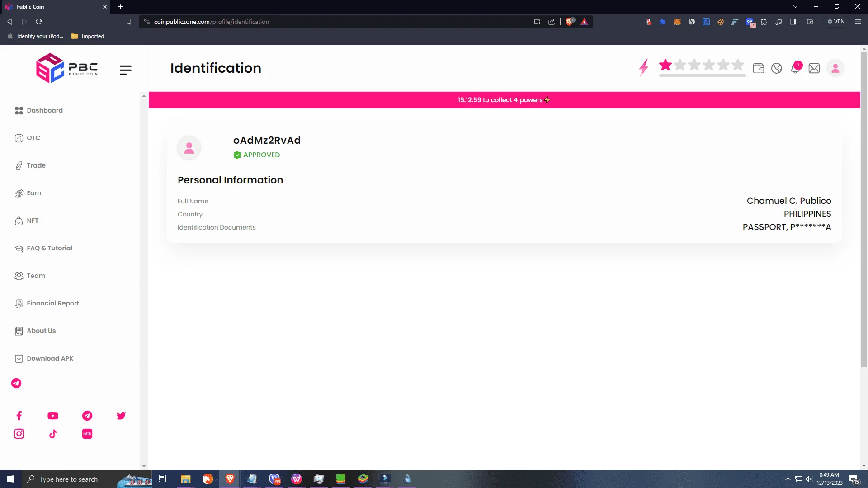The image size is (868, 488).
Task: Toggle the browser sidebar panel icon
Action: (x=793, y=22)
